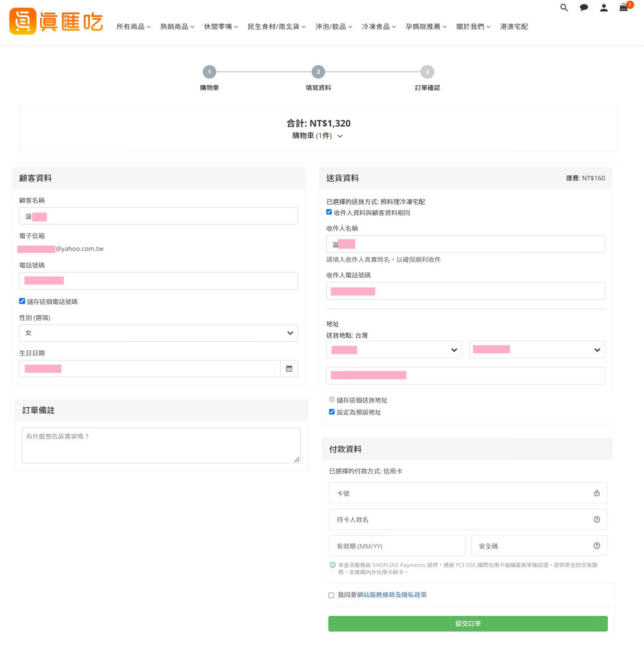This screenshot has height=645, width=644.
Task: Click the 生日日期 input field
Action: 150,369
